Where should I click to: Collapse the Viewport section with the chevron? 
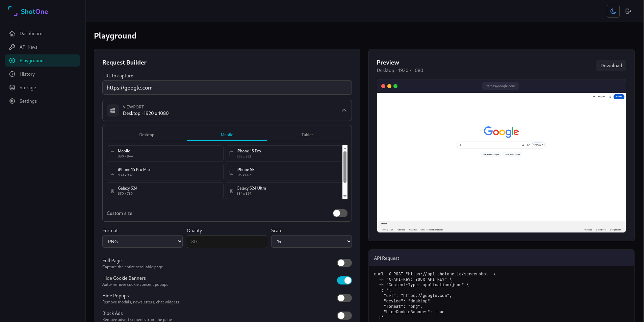tap(344, 110)
